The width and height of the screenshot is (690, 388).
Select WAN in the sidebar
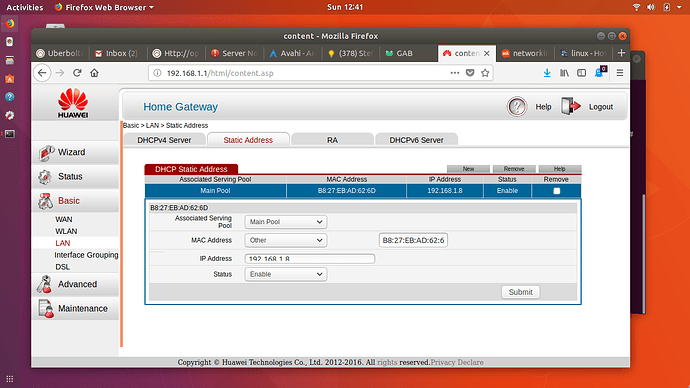pos(64,219)
